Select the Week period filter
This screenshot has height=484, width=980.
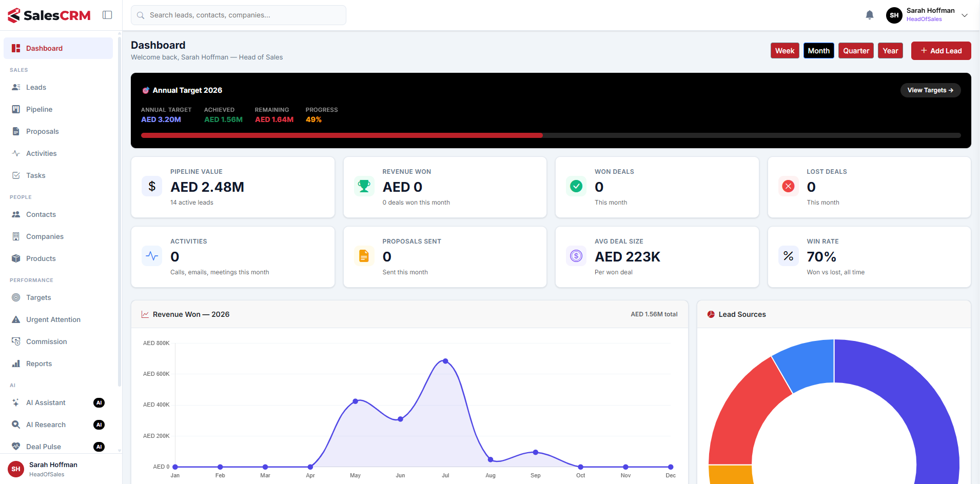coord(785,51)
